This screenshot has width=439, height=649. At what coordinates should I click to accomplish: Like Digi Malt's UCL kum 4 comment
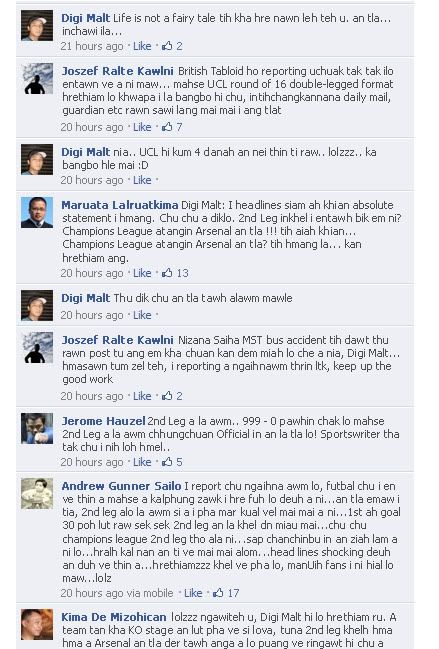point(142,180)
